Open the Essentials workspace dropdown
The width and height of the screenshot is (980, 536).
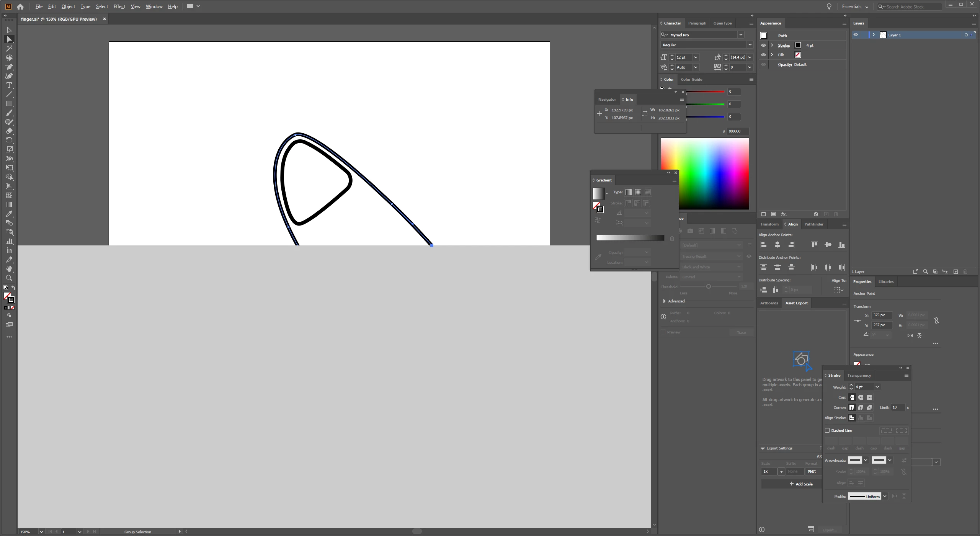click(x=855, y=7)
